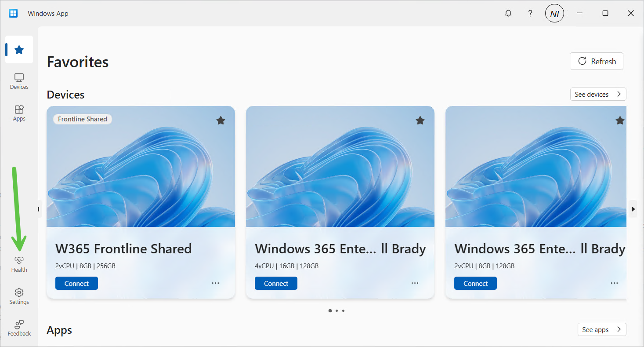Expand the See apps link
The width and height of the screenshot is (644, 347).
click(601, 329)
